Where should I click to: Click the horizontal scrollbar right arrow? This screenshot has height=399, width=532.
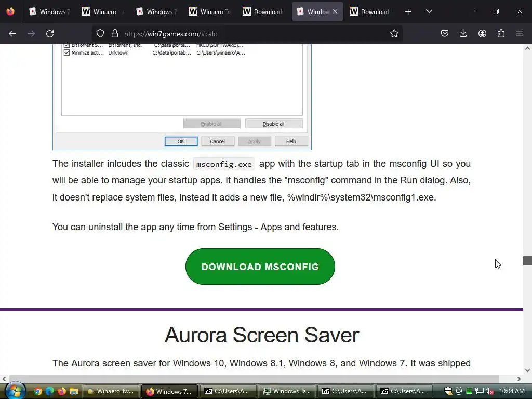(519, 379)
